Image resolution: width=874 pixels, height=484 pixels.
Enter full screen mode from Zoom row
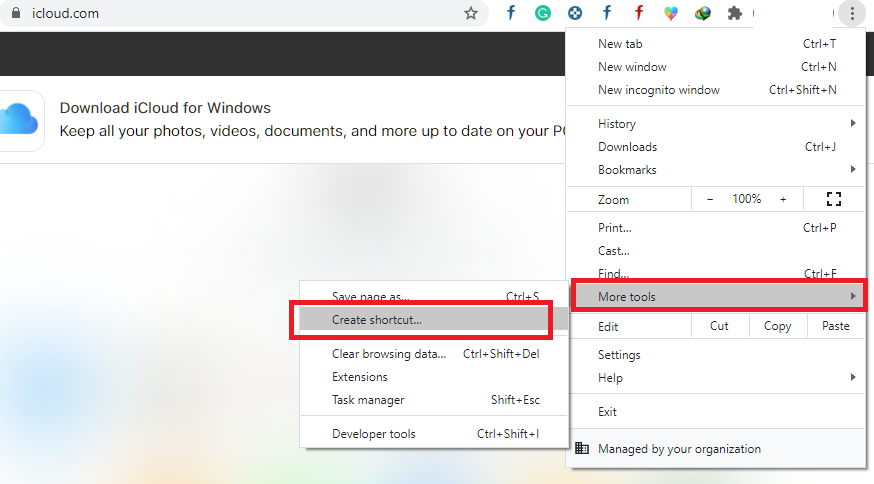[834, 199]
